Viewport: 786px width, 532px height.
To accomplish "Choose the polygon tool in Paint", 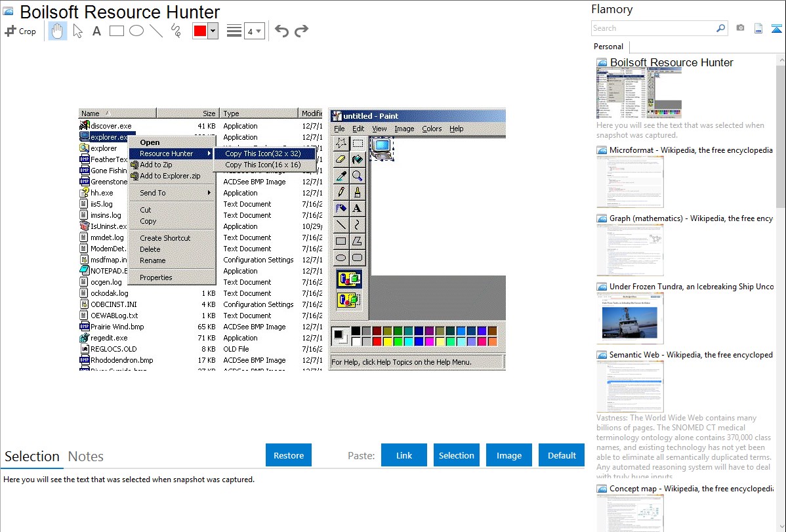I will 358,241.
